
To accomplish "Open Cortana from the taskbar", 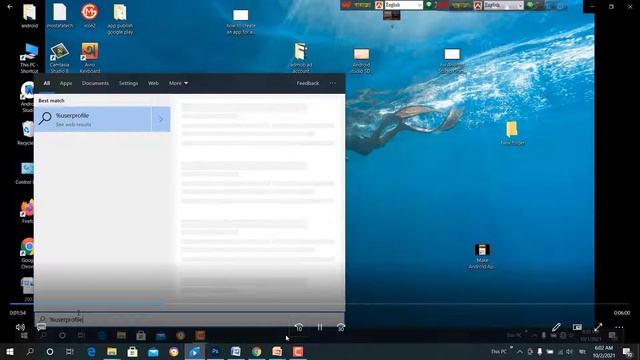I will click(50, 351).
